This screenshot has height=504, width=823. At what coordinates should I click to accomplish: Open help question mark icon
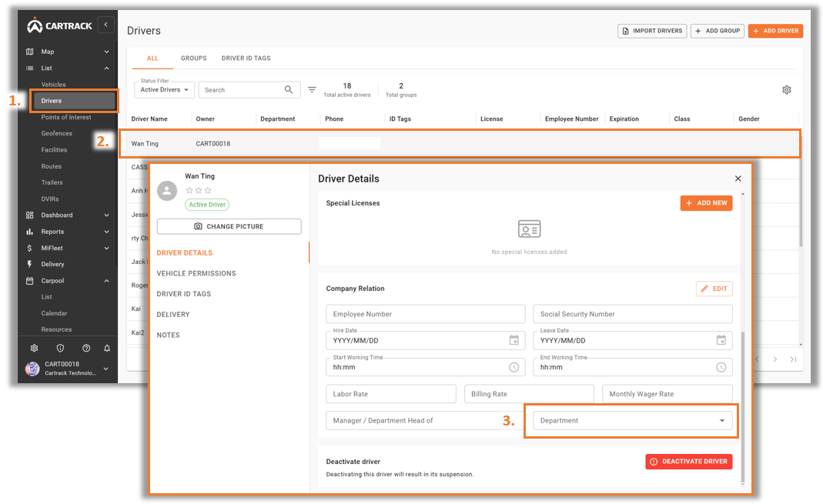point(86,349)
